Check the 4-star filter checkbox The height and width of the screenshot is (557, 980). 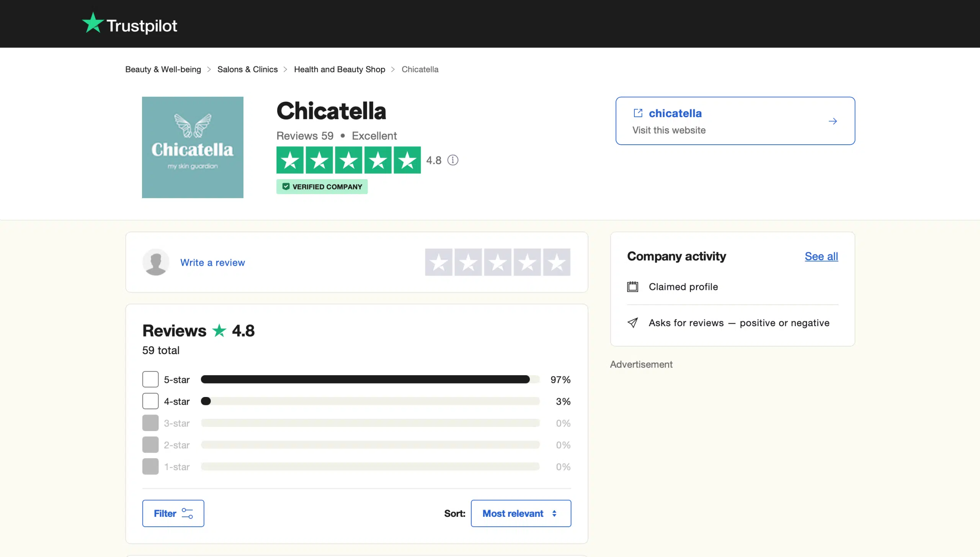[150, 401]
